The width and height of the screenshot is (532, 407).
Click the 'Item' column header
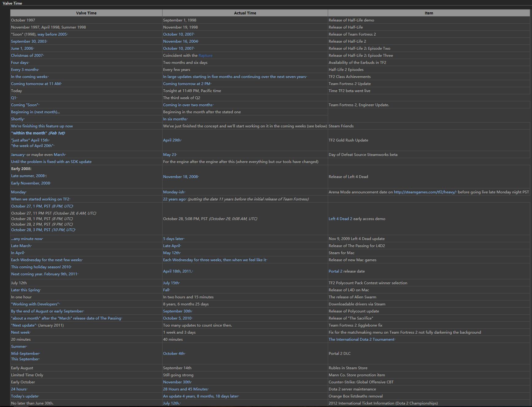coord(429,13)
